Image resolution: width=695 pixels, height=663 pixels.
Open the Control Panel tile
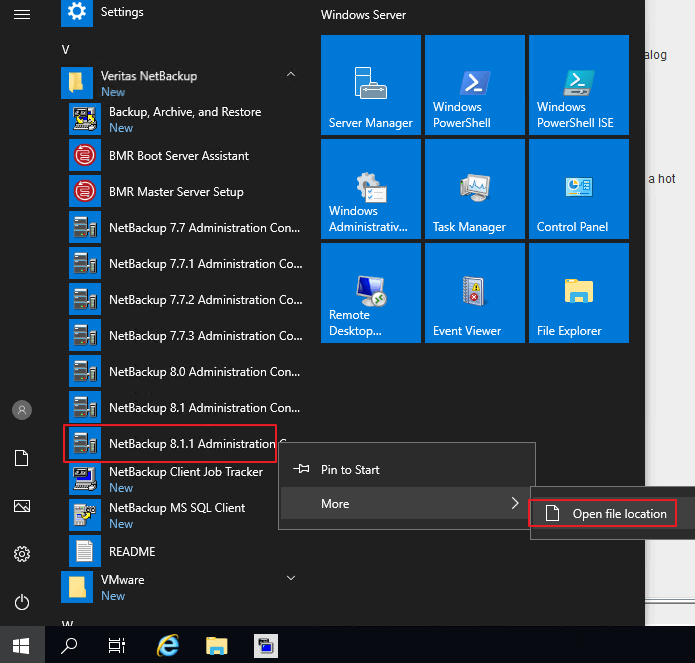point(579,189)
